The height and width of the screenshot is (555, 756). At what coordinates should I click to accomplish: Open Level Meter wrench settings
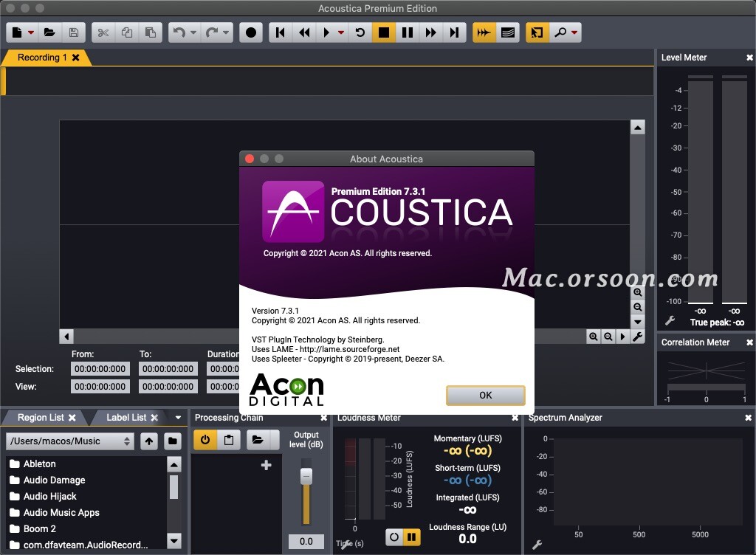pos(670,320)
